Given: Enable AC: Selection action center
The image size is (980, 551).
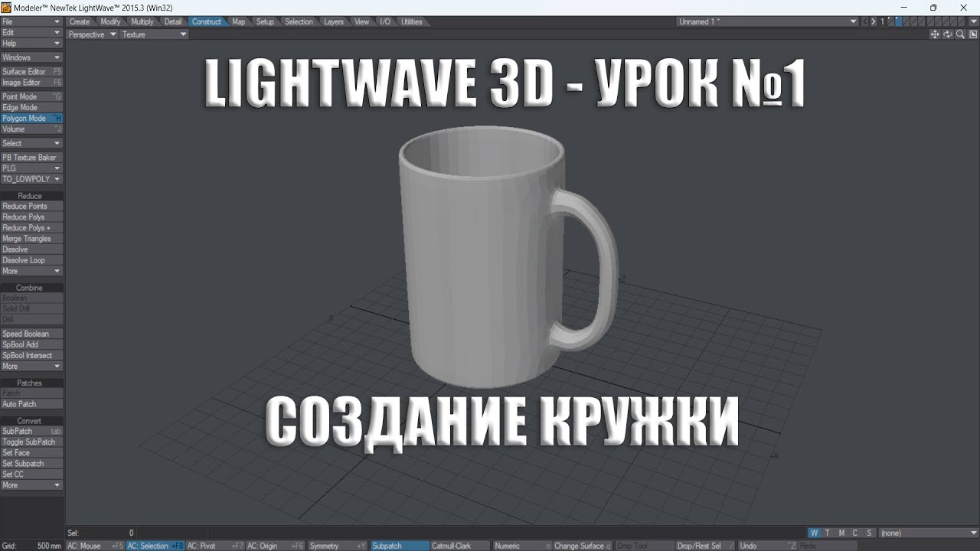Looking at the screenshot, I should (x=155, y=546).
